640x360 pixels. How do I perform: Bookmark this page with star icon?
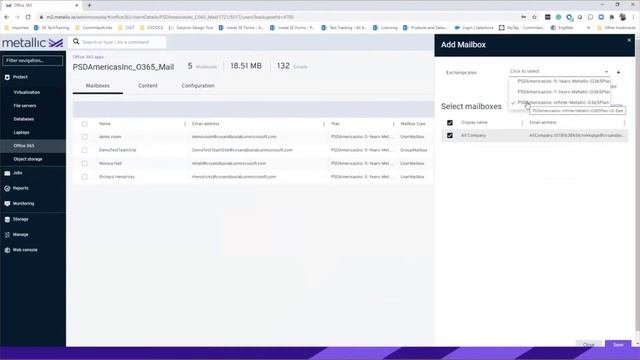point(534,17)
